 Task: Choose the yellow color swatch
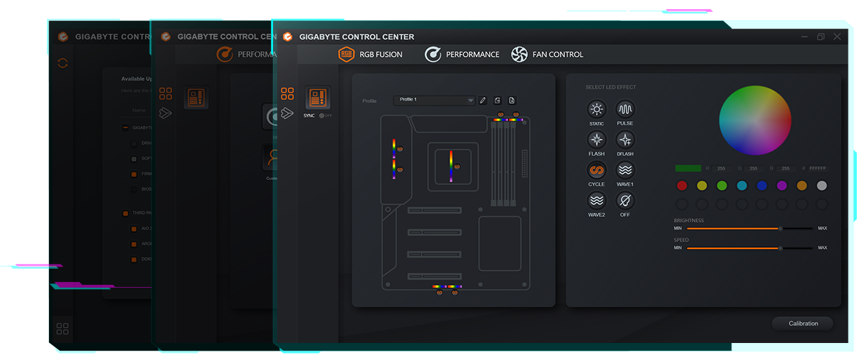click(702, 185)
